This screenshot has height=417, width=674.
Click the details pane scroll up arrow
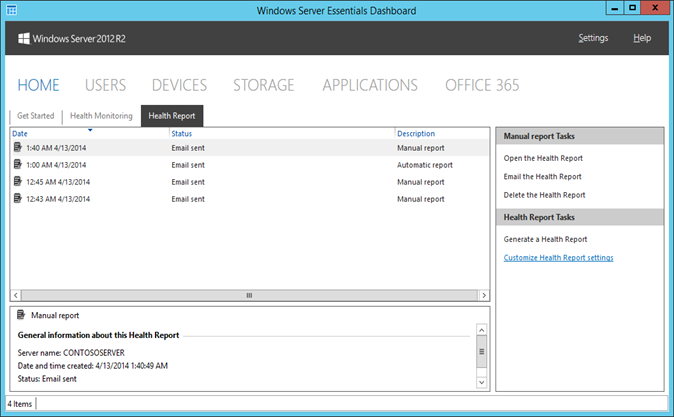[481, 330]
